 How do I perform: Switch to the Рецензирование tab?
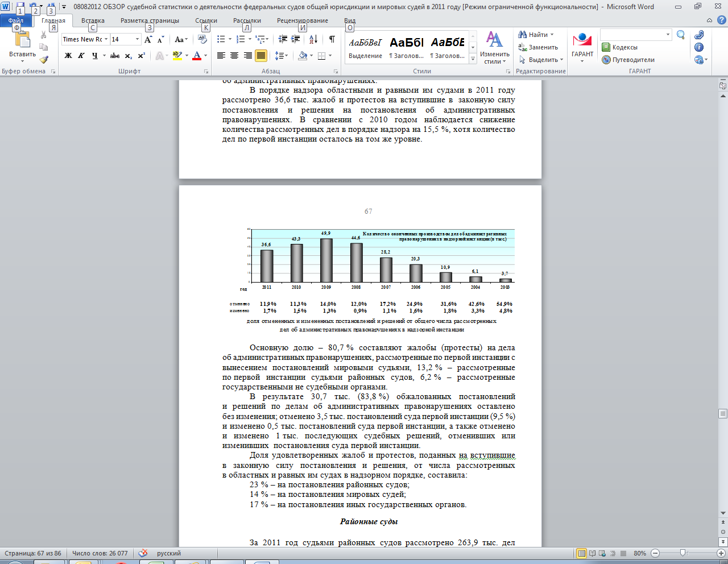[x=303, y=20]
